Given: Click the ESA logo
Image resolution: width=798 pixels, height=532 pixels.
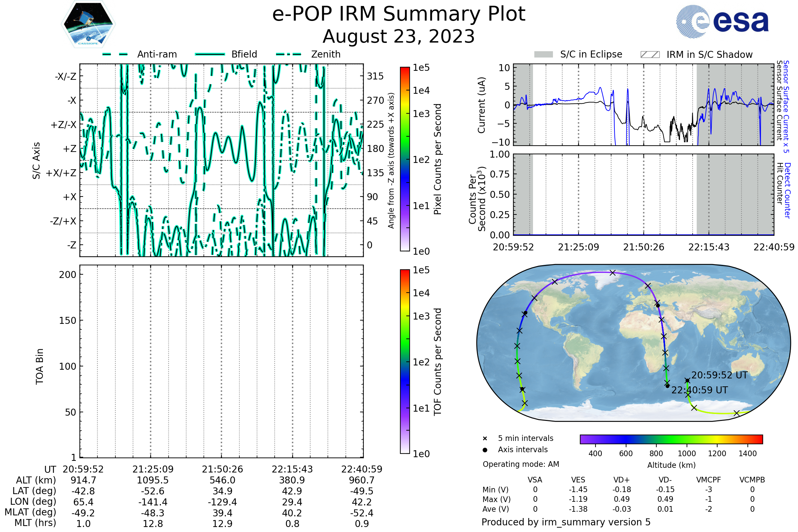Looking at the screenshot, I should pyautogui.click(x=722, y=21).
